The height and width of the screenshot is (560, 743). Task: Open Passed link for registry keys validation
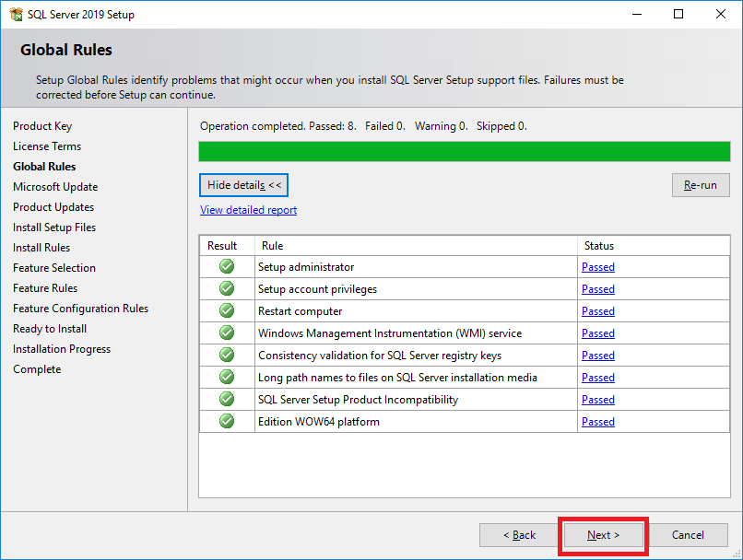click(x=598, y=356)
